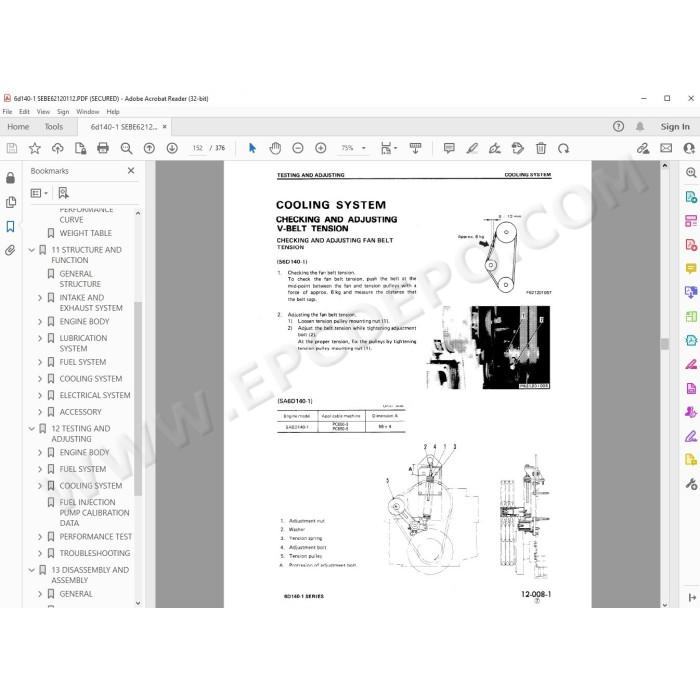Click the share link icon
Screen dimensions: 700x700
tap(643, 148)
